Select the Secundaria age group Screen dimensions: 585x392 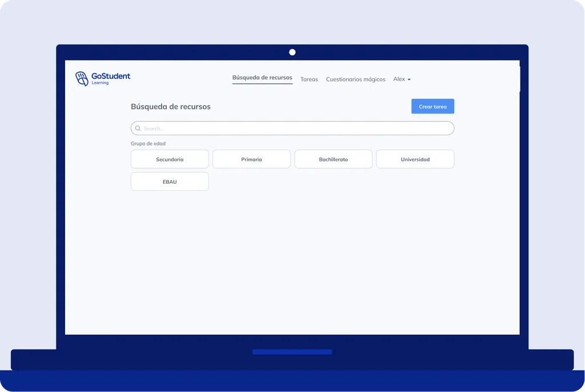click(170, 159)
